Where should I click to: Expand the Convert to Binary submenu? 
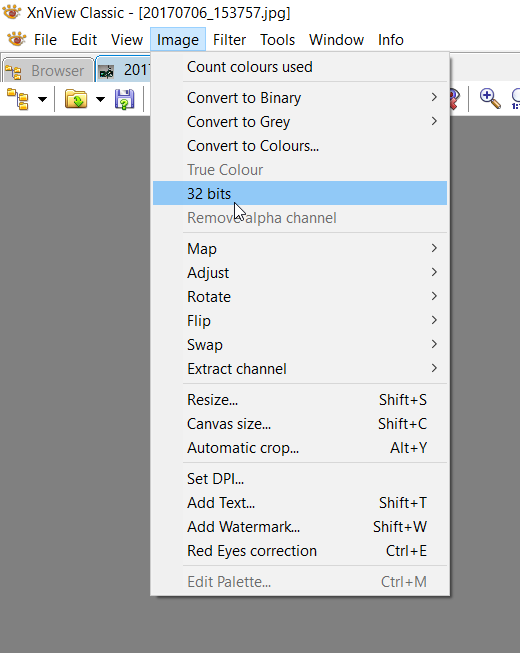300,97
